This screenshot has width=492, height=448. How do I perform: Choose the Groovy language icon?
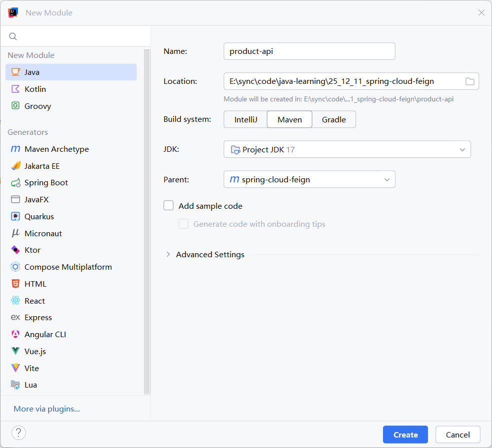15,106
